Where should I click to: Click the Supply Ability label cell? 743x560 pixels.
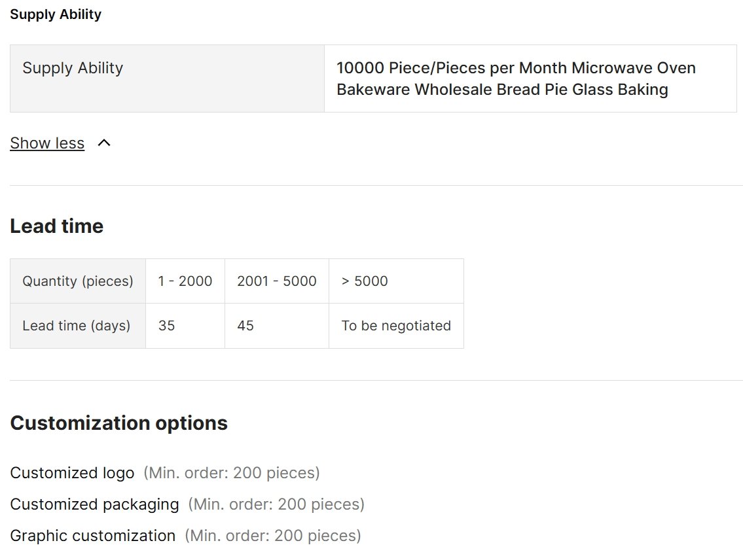click(167, 79)
